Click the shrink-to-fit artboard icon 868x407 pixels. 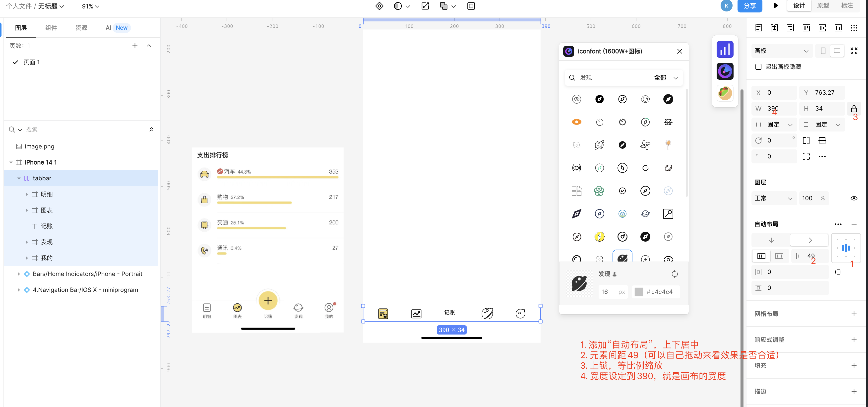pos(854,51)
